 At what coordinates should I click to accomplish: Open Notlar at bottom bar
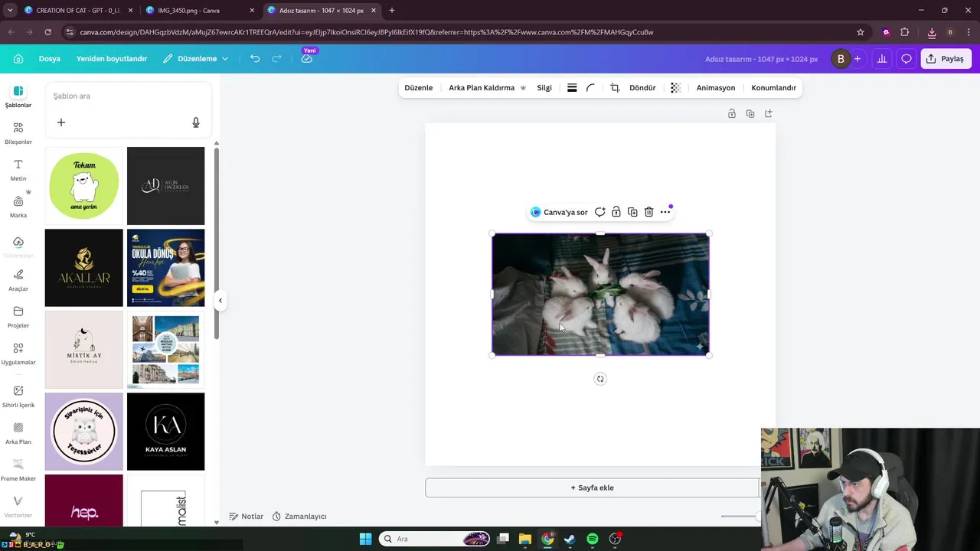[x=246, y=517]
